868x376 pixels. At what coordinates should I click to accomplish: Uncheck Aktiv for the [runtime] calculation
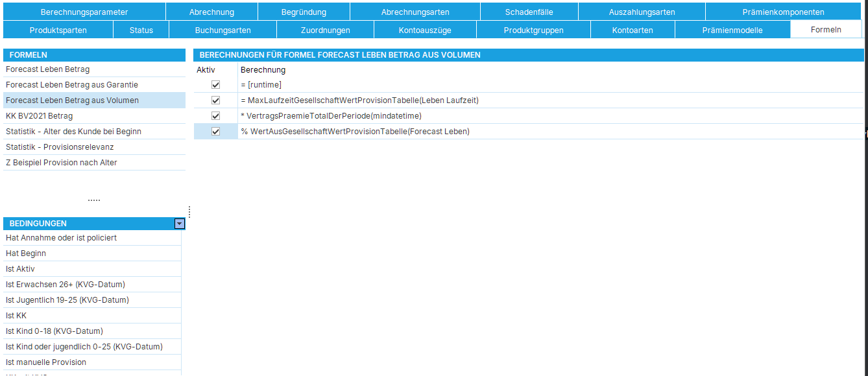click(215, 85)
